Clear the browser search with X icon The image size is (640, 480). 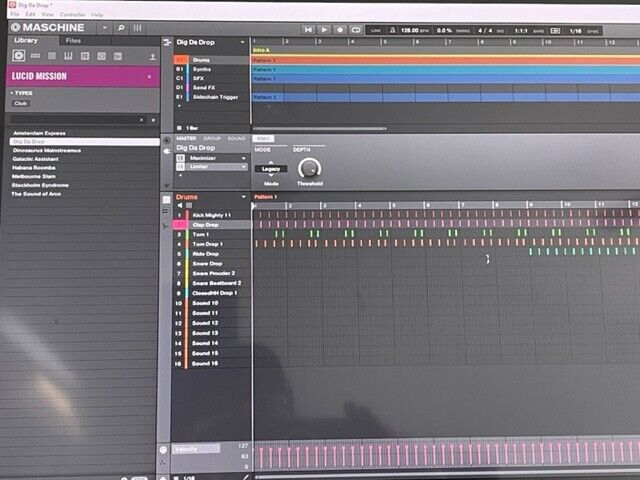pos(141,120)
